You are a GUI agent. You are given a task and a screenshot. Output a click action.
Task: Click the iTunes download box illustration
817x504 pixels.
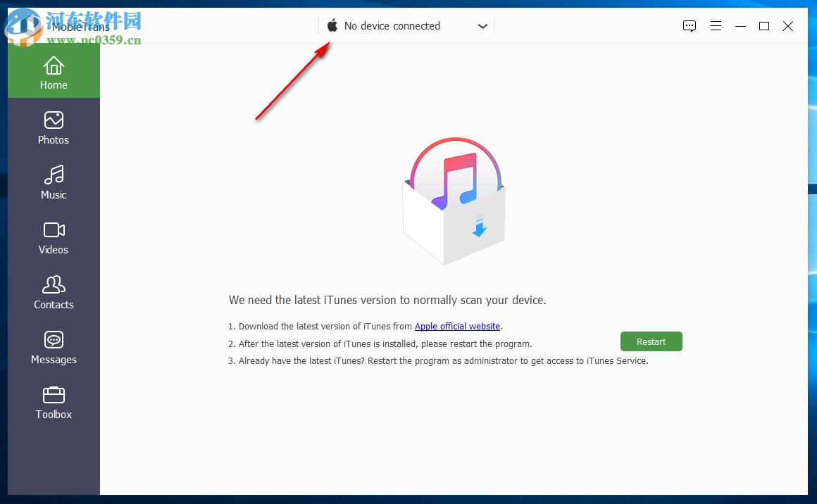(454, 201)
